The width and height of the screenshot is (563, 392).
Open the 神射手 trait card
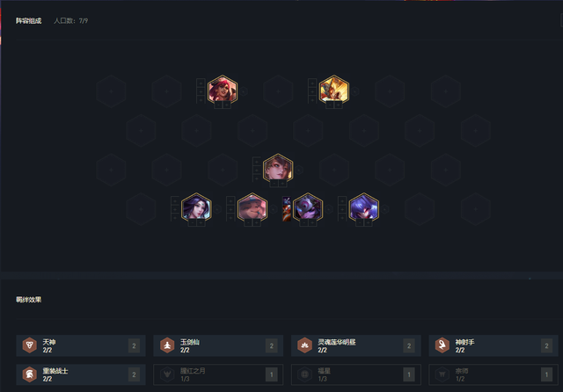coord(494,345)
